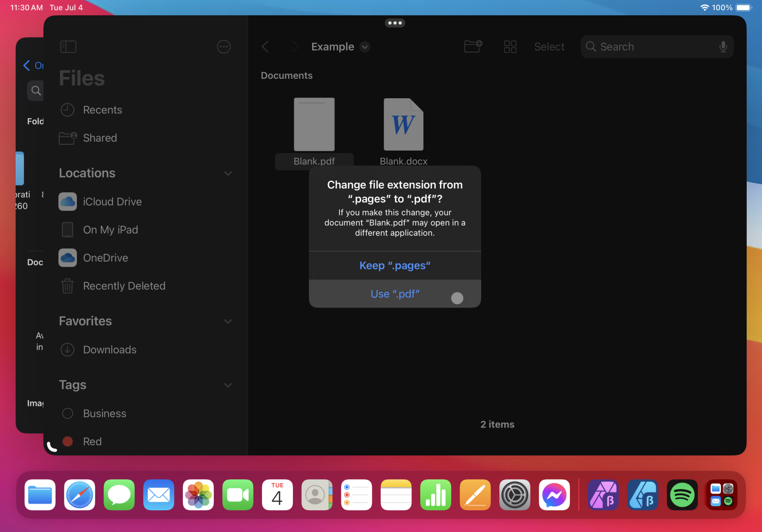This screenshot has width=762, height=532.
Task: Tap the multitasking three-dot control
Action: (395, 23)
